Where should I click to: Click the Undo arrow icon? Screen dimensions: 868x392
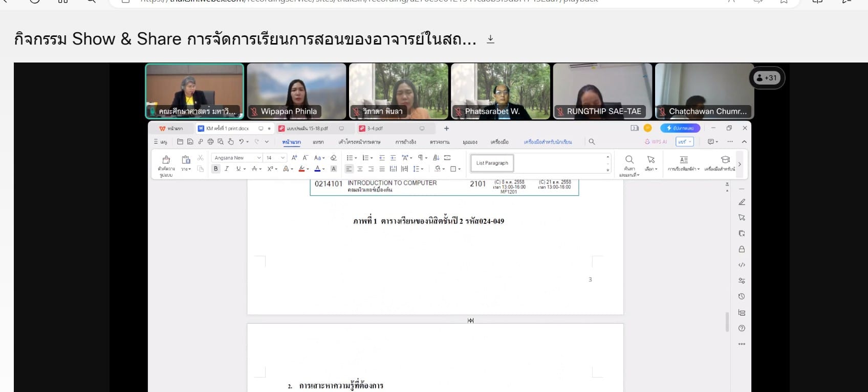click(x=241, y=142)
